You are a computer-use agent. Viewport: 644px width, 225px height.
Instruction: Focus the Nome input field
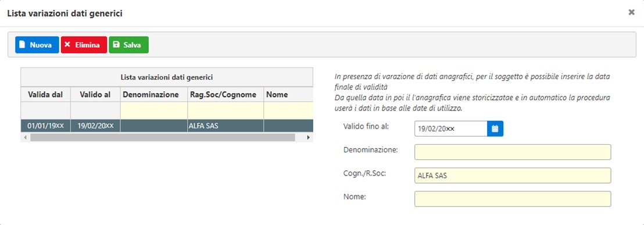tap(513, 199)
